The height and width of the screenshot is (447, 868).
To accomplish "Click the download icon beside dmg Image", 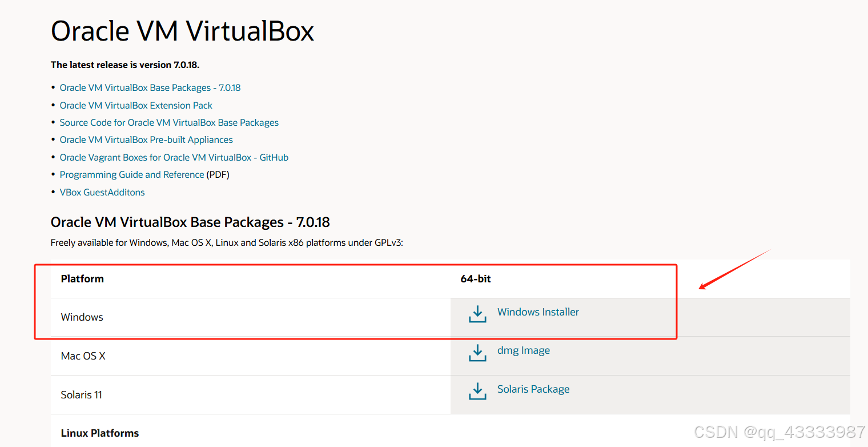I will pyautogui.click(x=477, y=353).
